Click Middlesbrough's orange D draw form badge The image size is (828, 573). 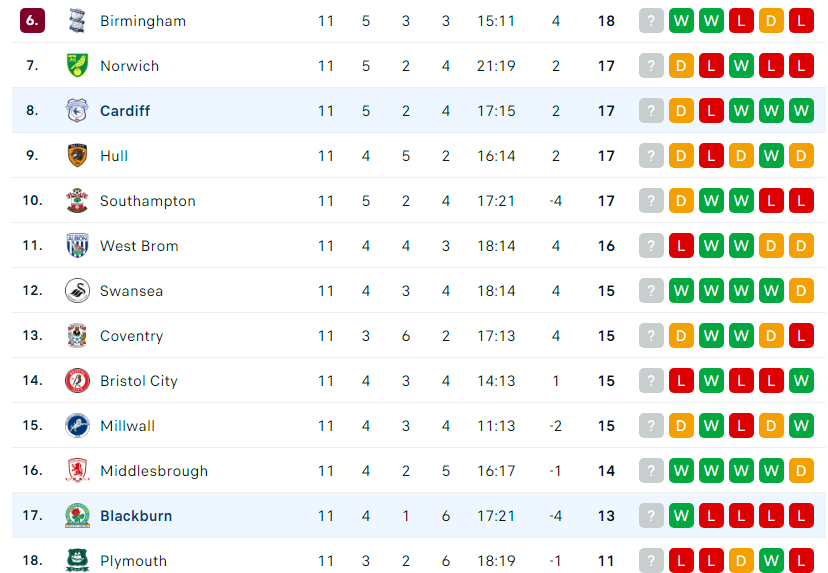801,471
